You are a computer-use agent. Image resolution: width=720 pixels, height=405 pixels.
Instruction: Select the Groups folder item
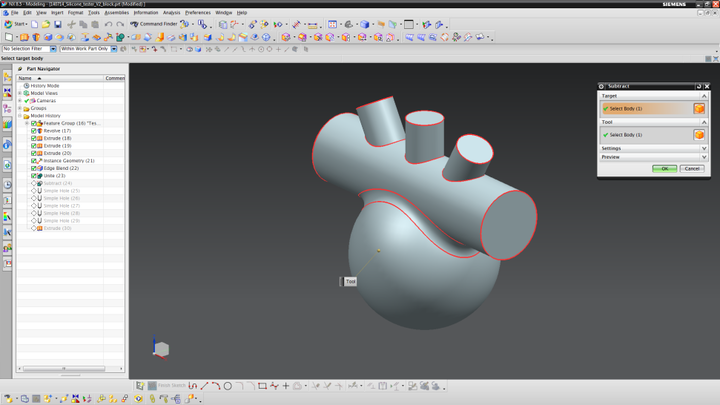38,108
